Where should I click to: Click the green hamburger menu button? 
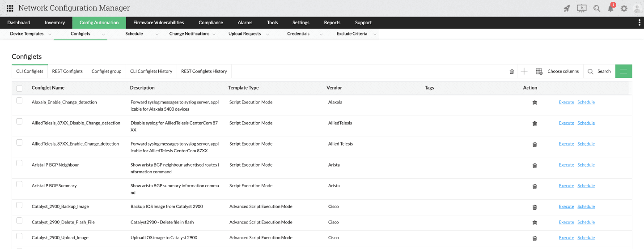623,71
